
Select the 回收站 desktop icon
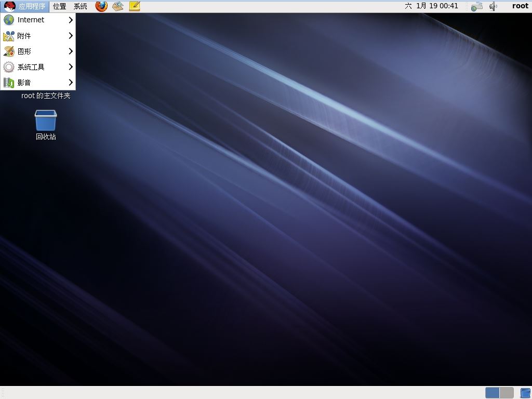tap(46, 125)
